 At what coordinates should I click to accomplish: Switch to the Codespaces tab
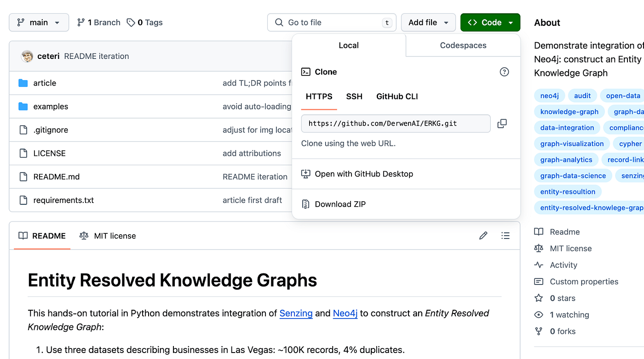point(463,45)
